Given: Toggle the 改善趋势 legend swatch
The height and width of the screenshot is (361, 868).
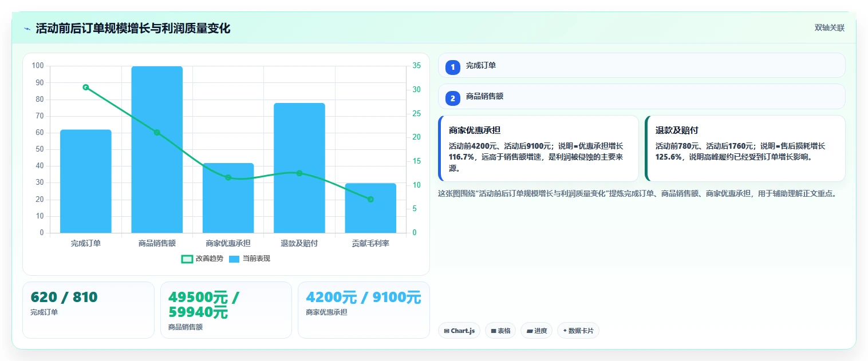Looking at the screenshot, I should [x=187, y=259].
